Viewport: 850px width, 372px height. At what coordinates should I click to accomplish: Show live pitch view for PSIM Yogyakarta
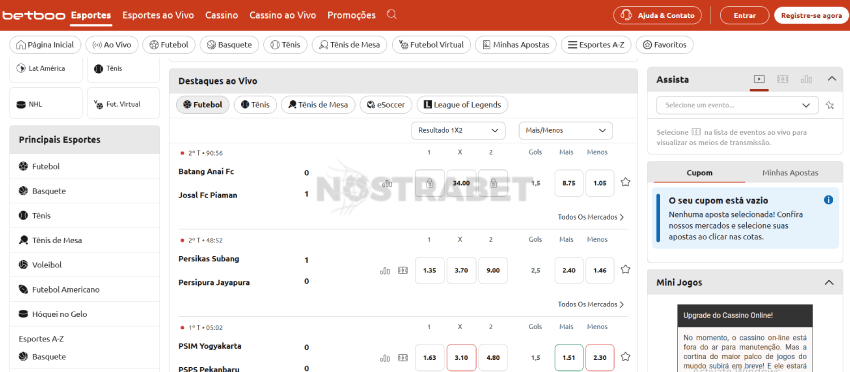point(402,358)
